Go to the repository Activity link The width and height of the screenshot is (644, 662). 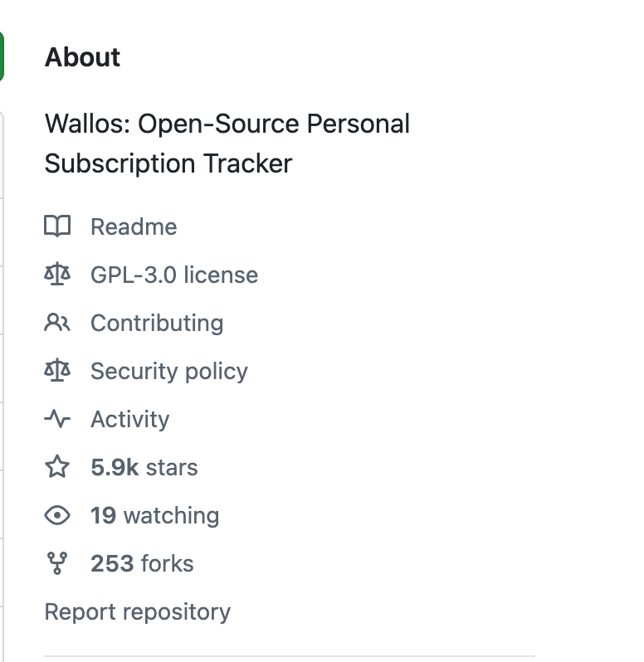coord(129,419)
